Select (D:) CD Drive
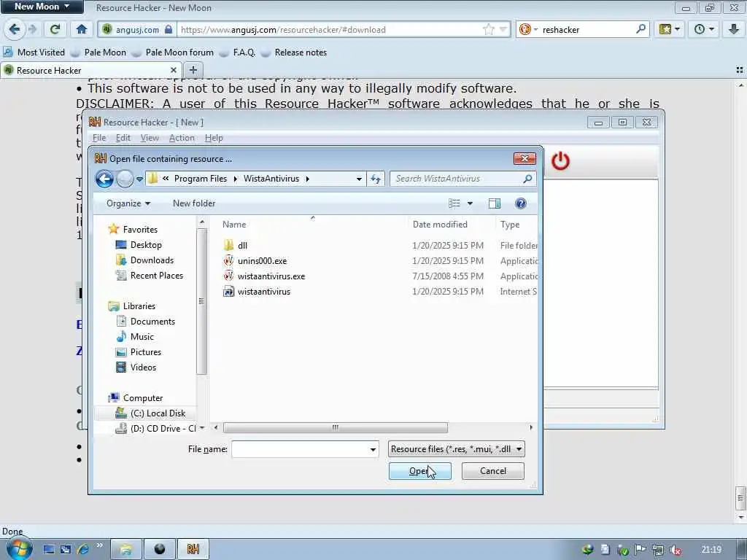This screenshot has height=560, width=747. coord(163,429)
